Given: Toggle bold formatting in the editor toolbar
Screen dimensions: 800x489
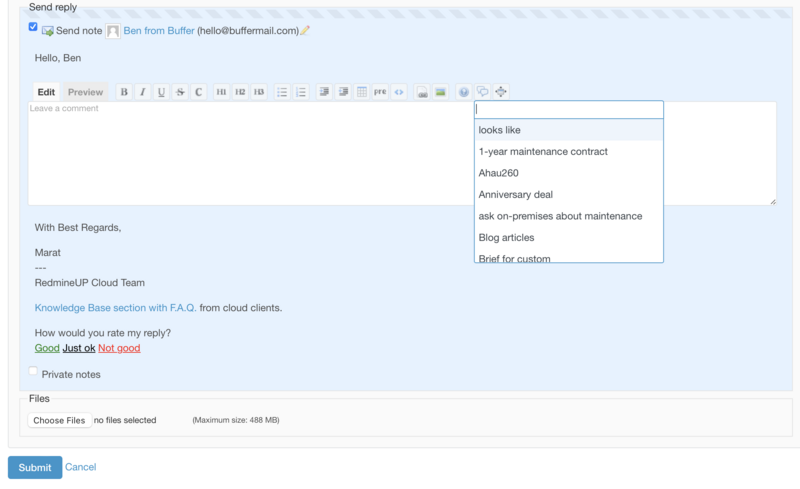Looking at the screenshot, I should pyautogui.click(x=124, y=92).
